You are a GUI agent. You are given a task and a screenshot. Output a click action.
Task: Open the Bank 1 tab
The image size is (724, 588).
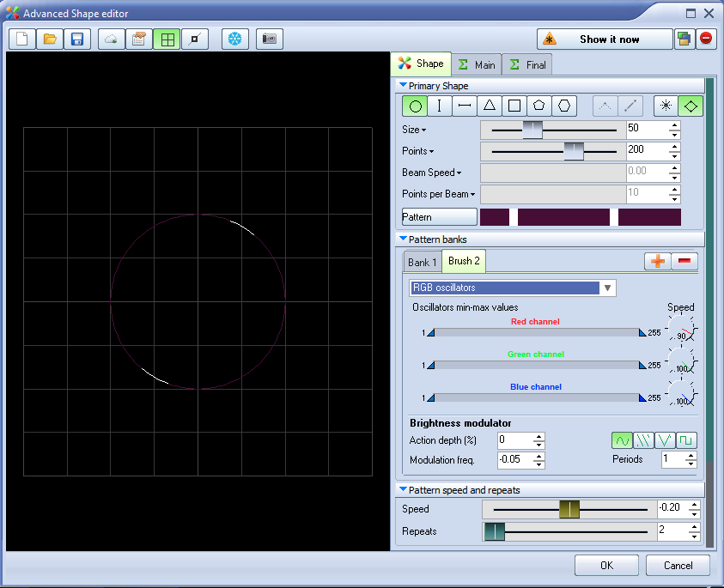pos(422,262)
